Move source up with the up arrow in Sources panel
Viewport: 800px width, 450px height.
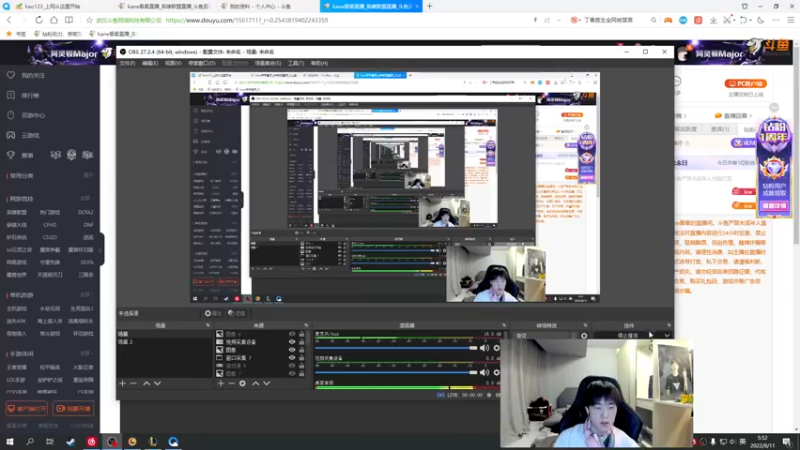[256, 383]
